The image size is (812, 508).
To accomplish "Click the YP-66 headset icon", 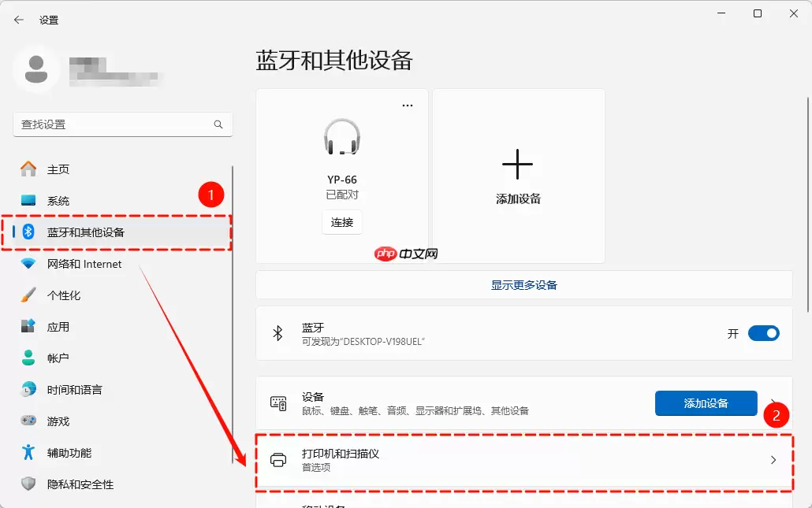I will (342, 137).
